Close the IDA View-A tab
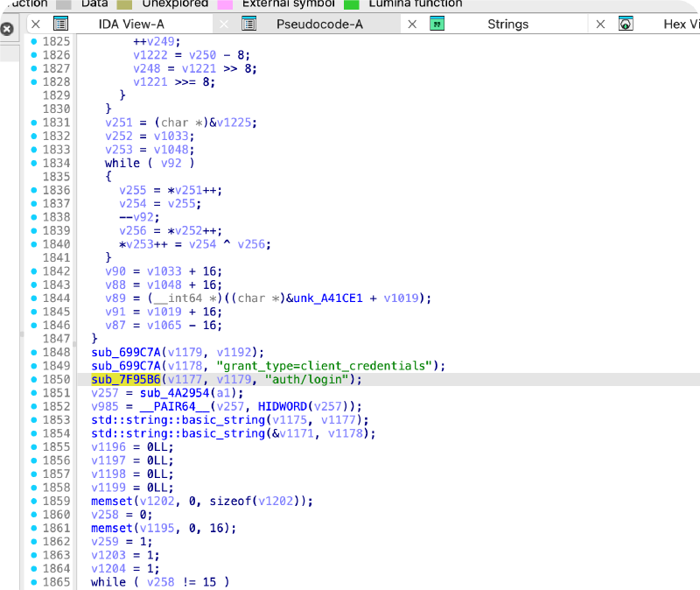Viewport: 700px width, 590px height. click(36, 24)
